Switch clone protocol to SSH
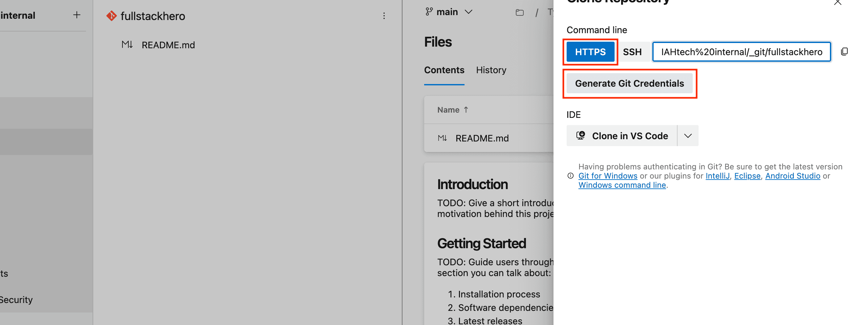This screenshot has height=325, width=868. point(632,52)
